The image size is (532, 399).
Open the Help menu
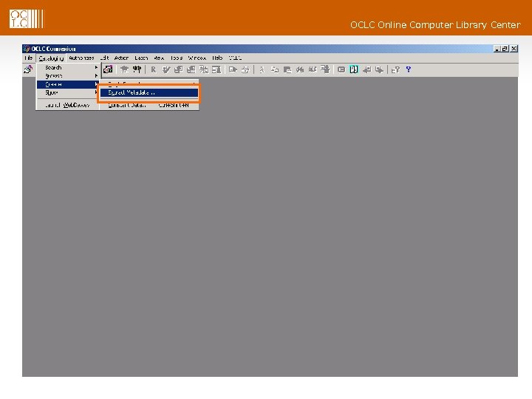point(217,58)
